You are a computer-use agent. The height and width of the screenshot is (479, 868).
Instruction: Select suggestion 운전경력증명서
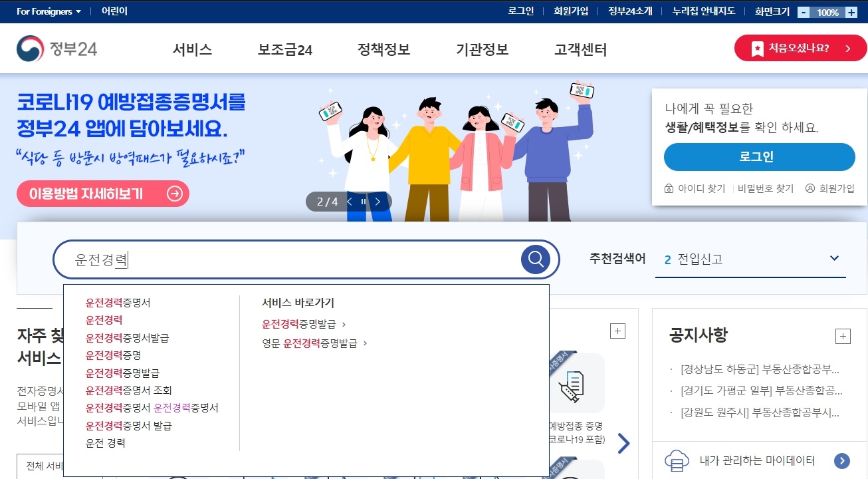(x=118, y=303)
